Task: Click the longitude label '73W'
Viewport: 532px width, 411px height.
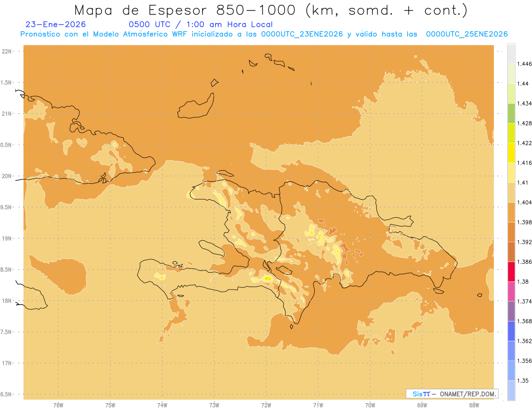Action: [214, 405]
